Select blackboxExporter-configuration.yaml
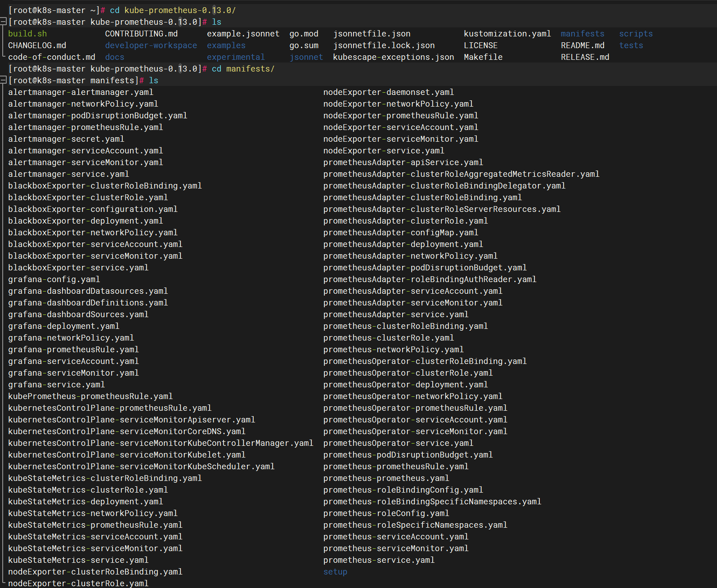Image resolution: width=717 pixels, height=588 pixels. [x=93, y=209]
